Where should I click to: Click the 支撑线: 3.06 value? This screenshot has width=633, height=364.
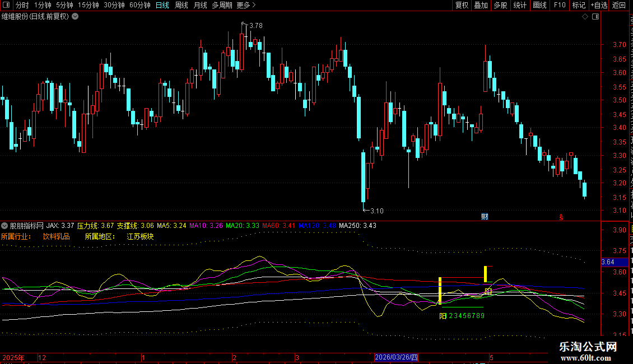[x=135, y=226]
